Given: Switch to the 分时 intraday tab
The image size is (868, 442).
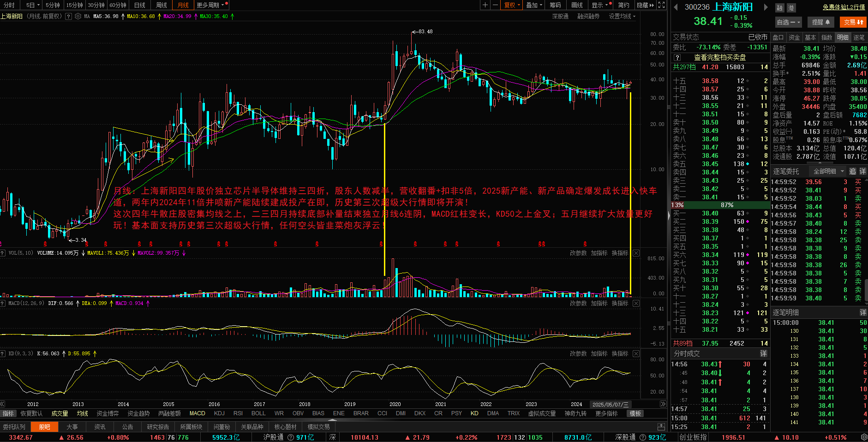Looking at the screenshot, I should [9, 5].
